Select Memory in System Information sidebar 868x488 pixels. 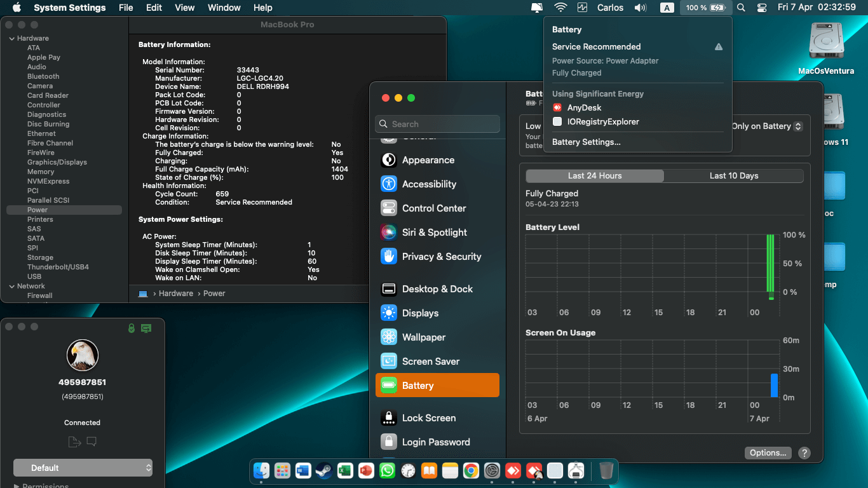point(41,172)
